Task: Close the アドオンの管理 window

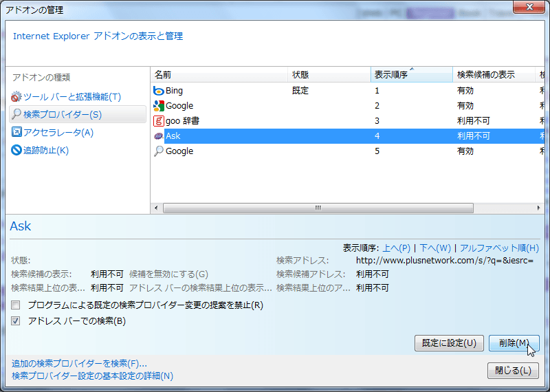Action: [x=529, y=7]
